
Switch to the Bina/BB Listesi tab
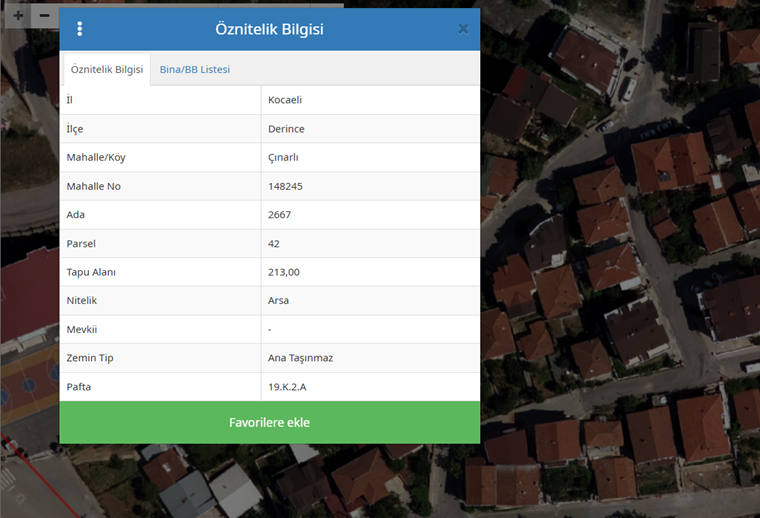195,69
